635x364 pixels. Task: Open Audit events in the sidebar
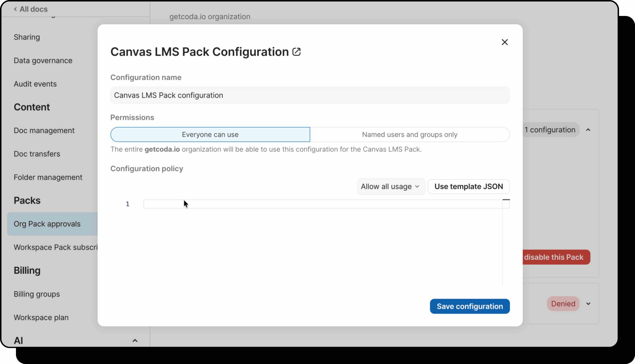[x=35, y=84]
